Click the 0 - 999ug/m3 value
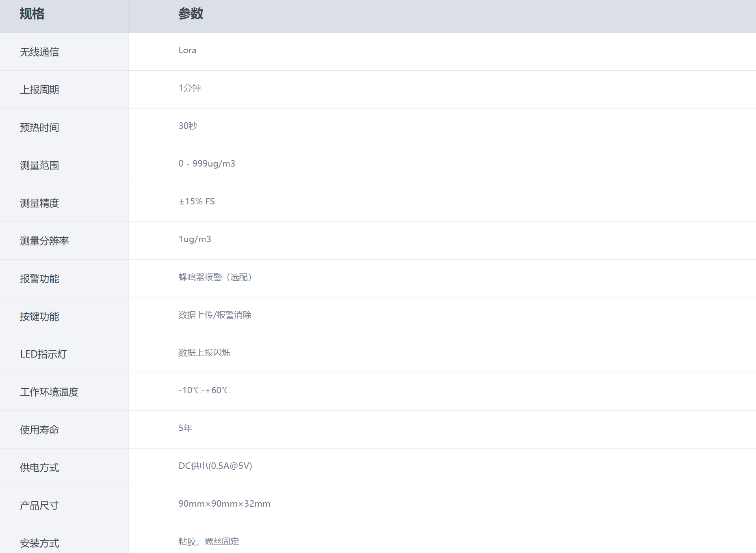 coord(207,164)
